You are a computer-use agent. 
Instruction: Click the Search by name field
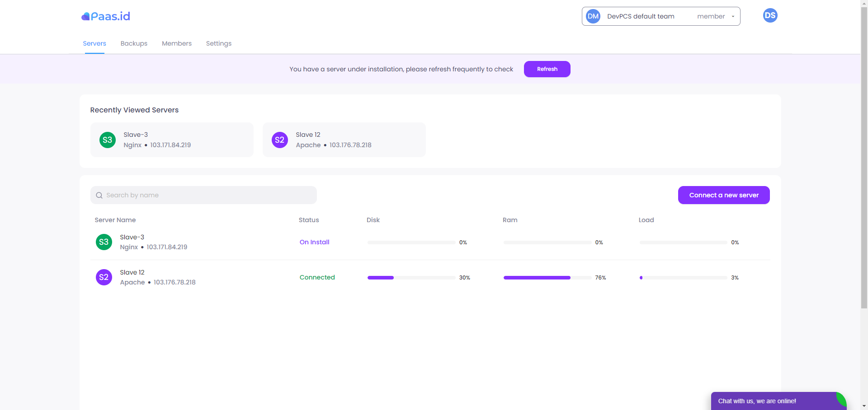point(203,195)
